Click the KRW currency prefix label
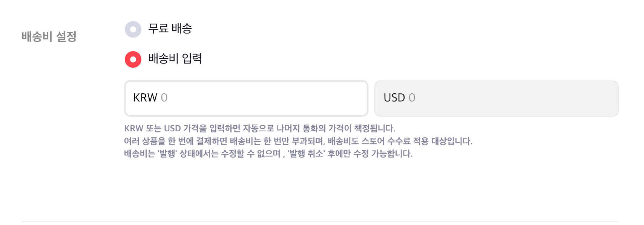 (145, 98)
